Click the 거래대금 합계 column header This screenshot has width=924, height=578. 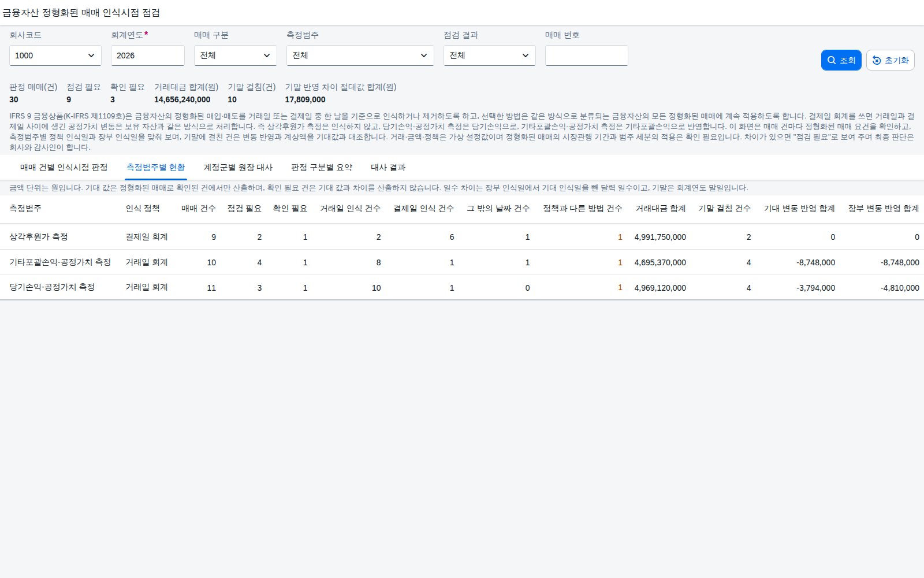(x=661, y=209)
